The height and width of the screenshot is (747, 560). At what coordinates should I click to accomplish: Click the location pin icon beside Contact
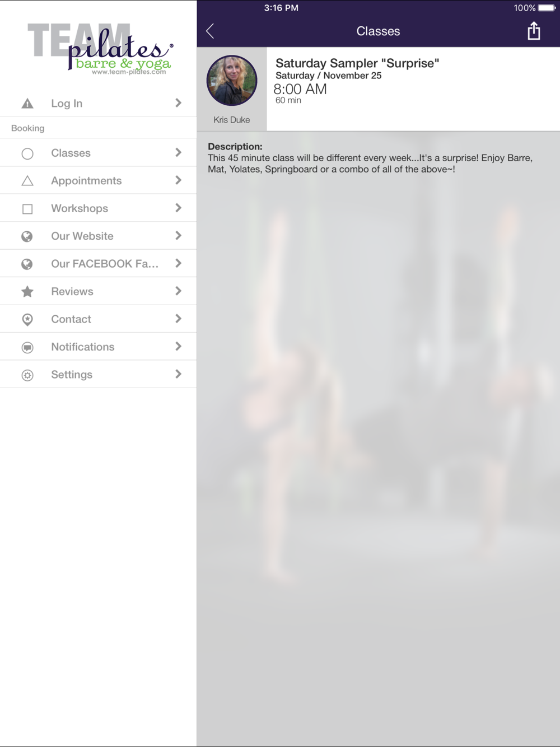(x=27, y=319)
